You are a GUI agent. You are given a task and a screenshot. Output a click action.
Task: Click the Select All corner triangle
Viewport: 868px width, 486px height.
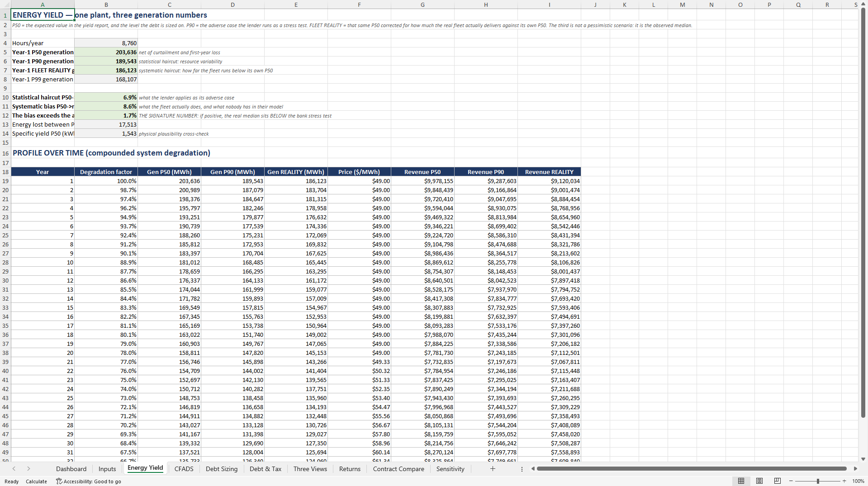(5, 5)
